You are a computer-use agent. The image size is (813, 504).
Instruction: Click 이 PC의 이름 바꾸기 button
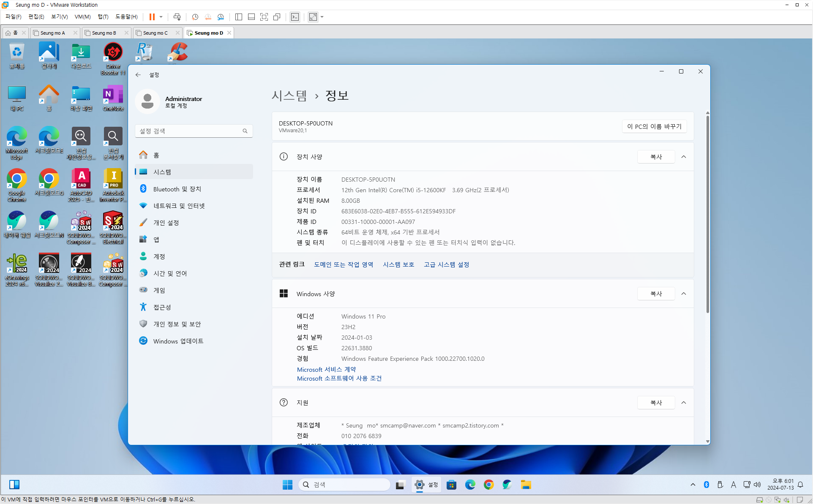pyautogui.click(x=654, y=126)
